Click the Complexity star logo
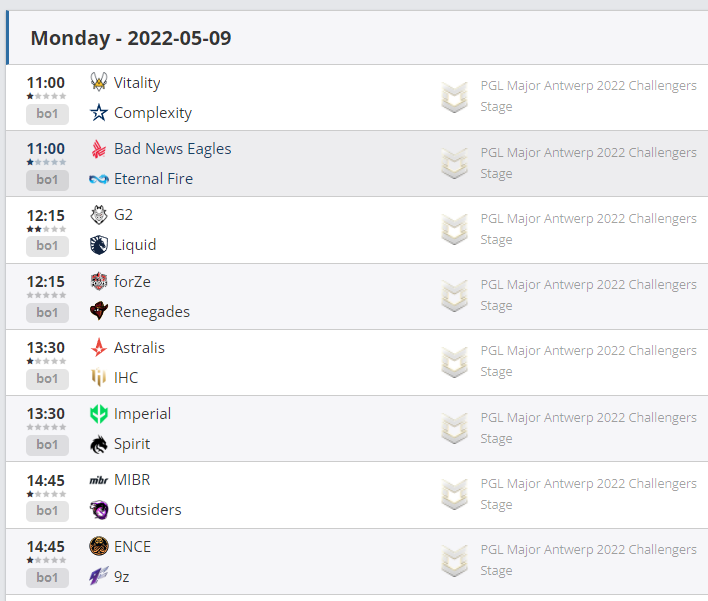The width and height of the screenshot is (708, 601). tap(98, 112)
